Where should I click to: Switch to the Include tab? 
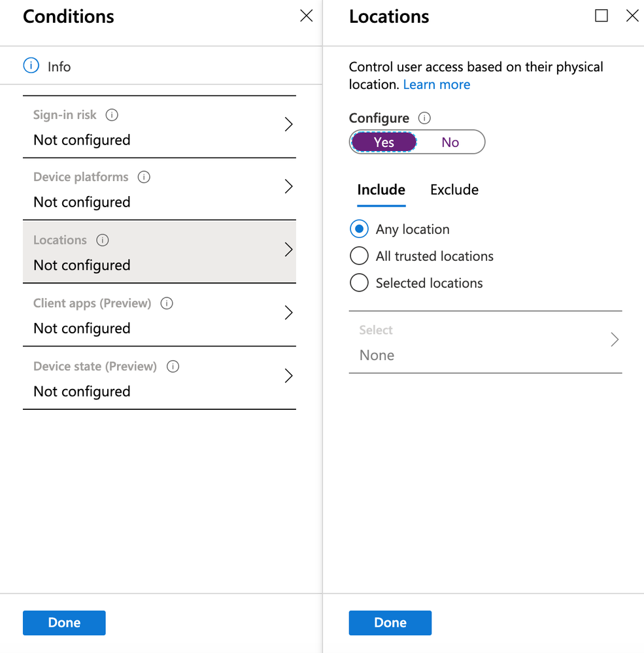[x=381, y=190]
